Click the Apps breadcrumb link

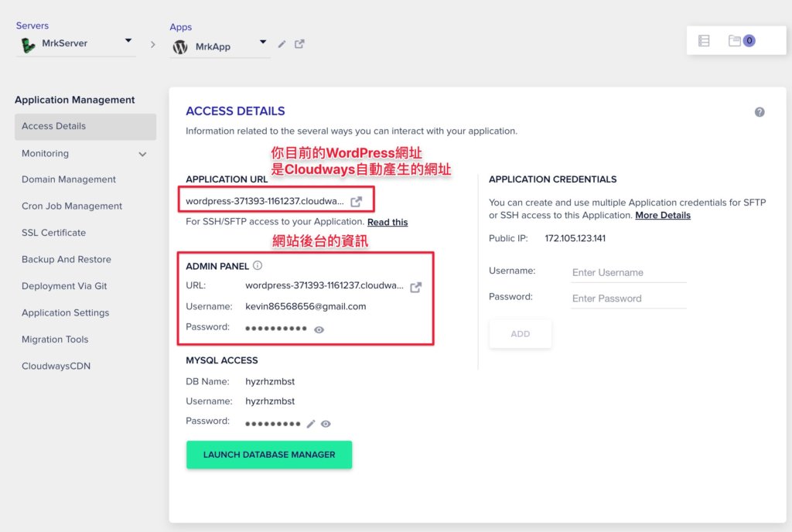pos(181,27)
